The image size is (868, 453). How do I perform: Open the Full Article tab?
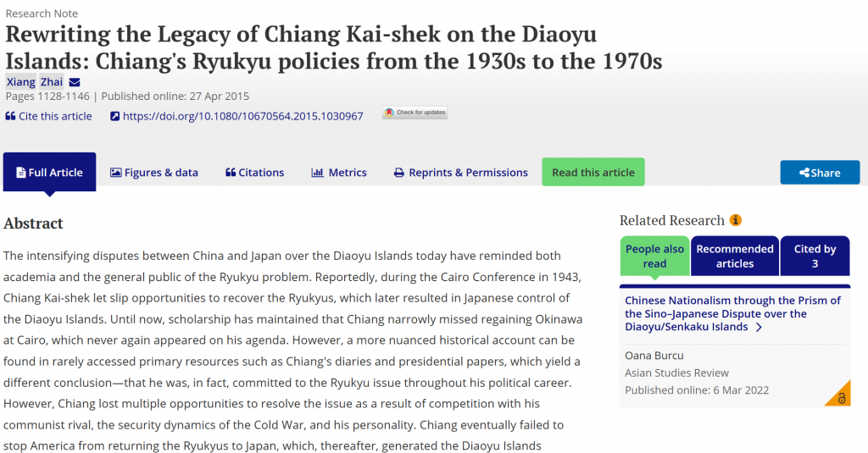(x=49, y=173)
